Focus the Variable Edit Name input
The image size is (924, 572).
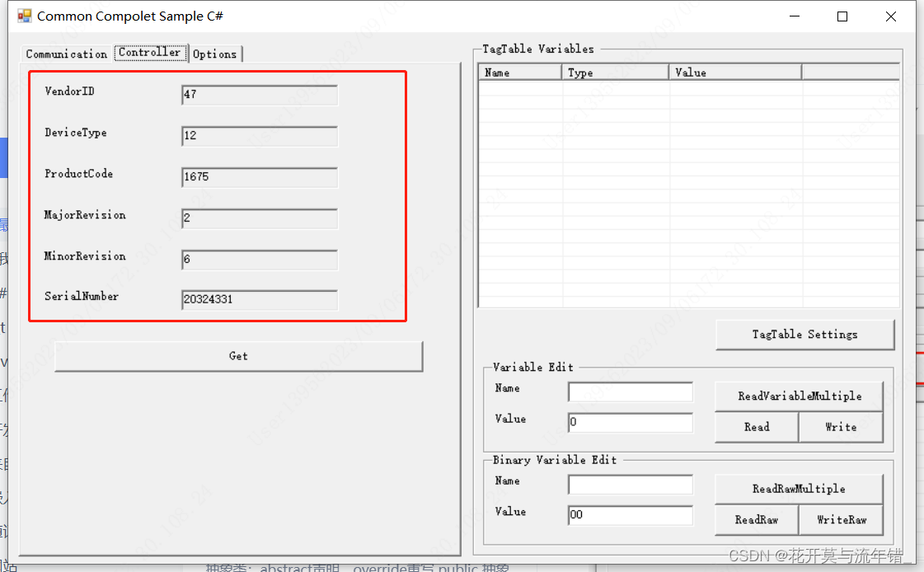click(x=631, y=391)
